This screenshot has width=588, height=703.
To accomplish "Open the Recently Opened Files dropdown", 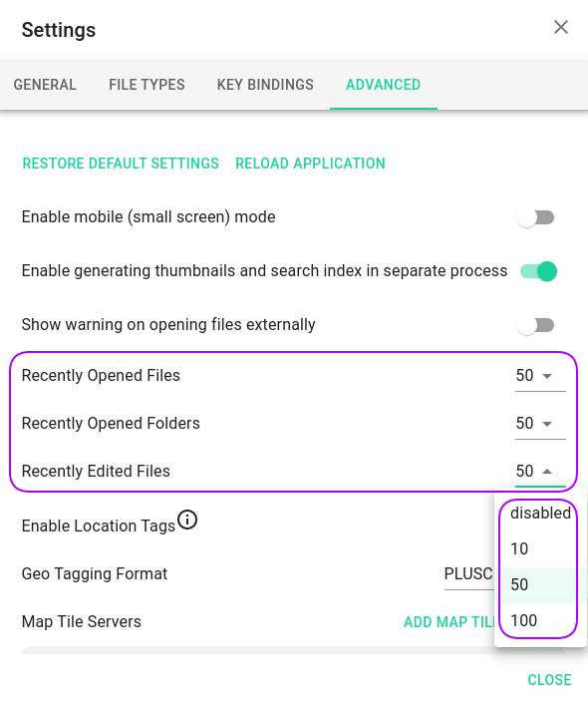I will point(540,376).
